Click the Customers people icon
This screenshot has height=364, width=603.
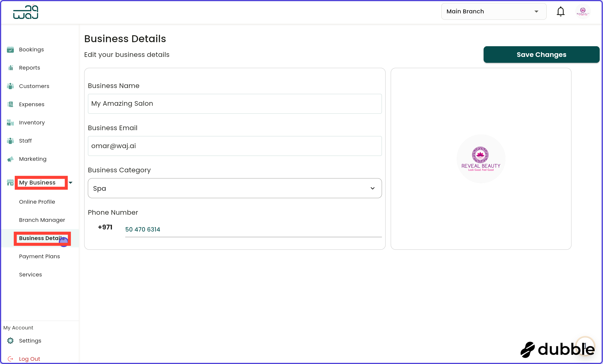tap(10, 86)
